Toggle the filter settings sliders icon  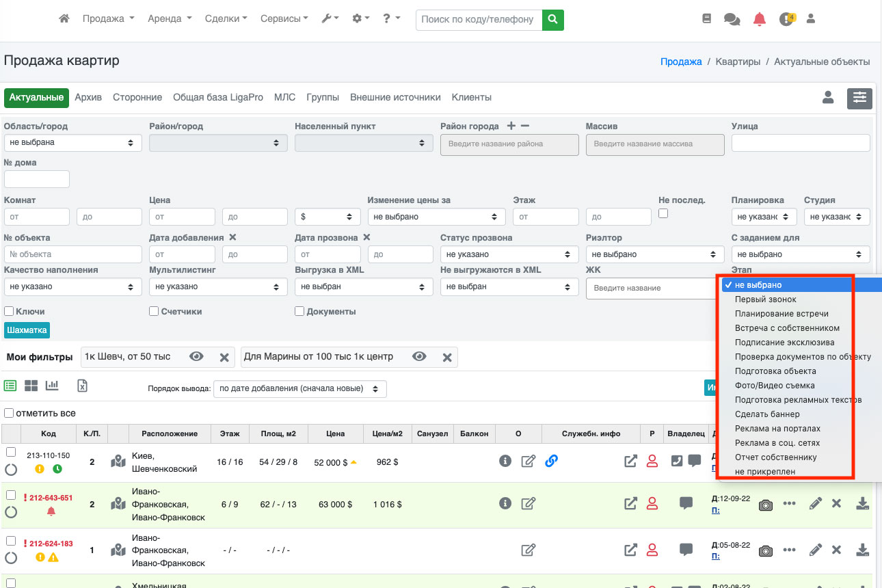point(859,98)
